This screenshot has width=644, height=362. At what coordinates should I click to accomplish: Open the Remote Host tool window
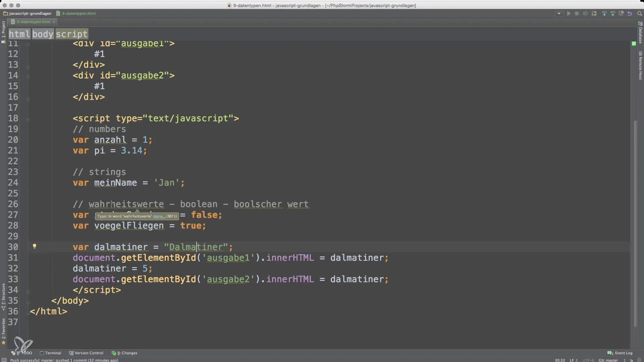click(640, 66)
